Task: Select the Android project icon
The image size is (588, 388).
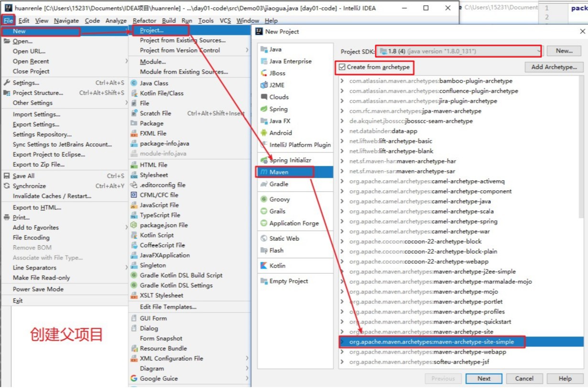Action: pos(264,133)
